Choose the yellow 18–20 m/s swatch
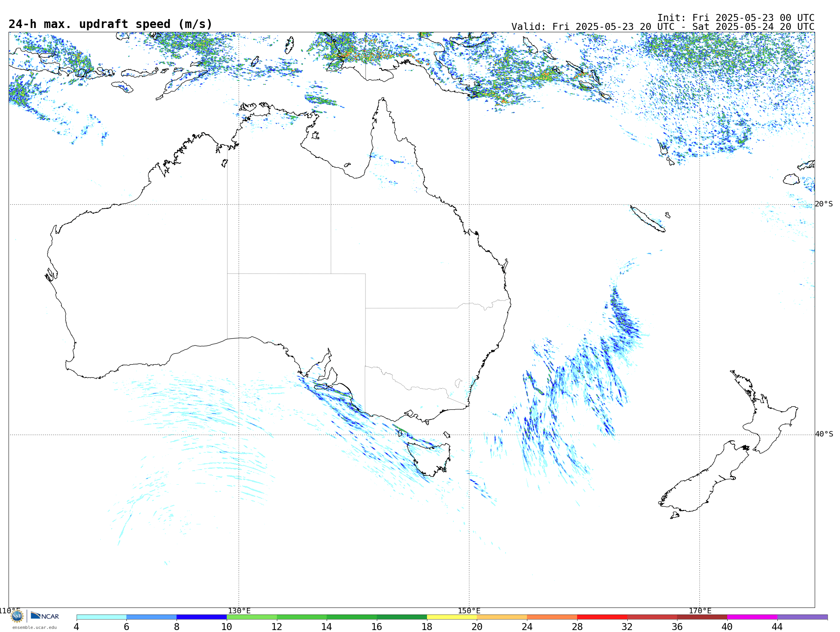The height and width of the screenshot is (632, 840). pyautogui.click(x=452, y=617)
